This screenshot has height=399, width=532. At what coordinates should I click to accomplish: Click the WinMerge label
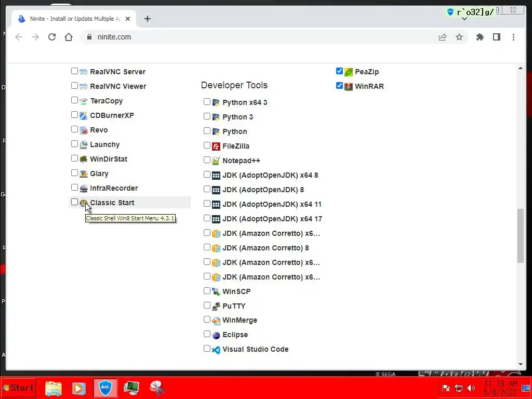tap(240, 320)
